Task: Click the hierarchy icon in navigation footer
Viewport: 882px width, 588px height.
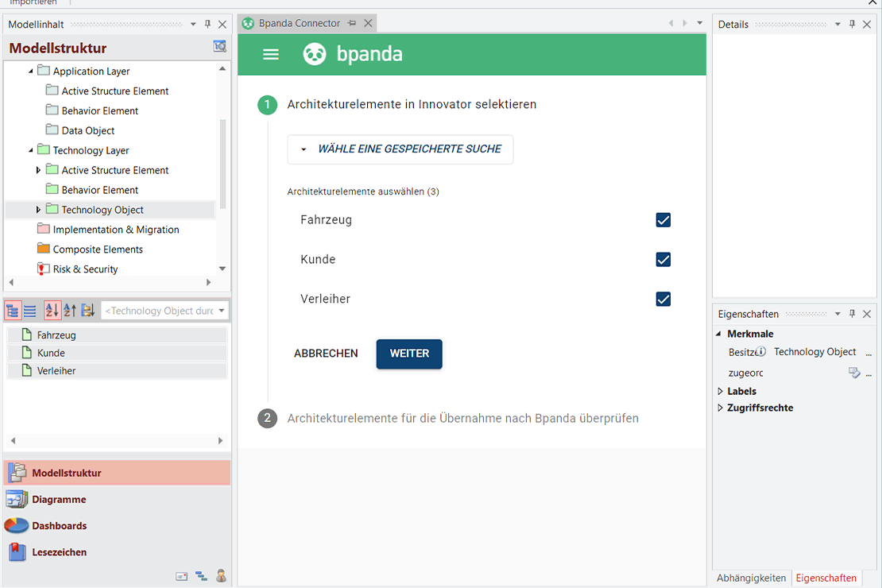Action: [x=201, y=576]
